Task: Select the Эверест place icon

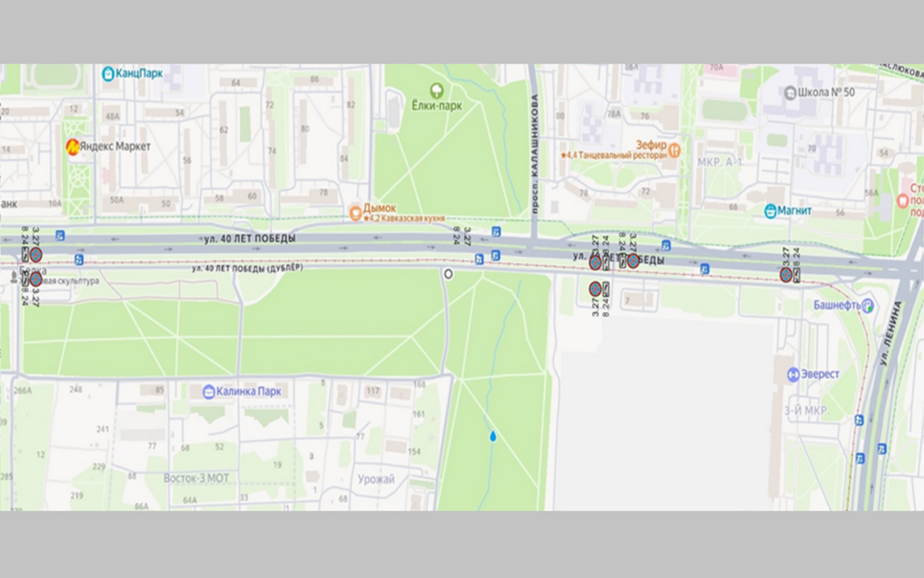Action: click(793, 374)
